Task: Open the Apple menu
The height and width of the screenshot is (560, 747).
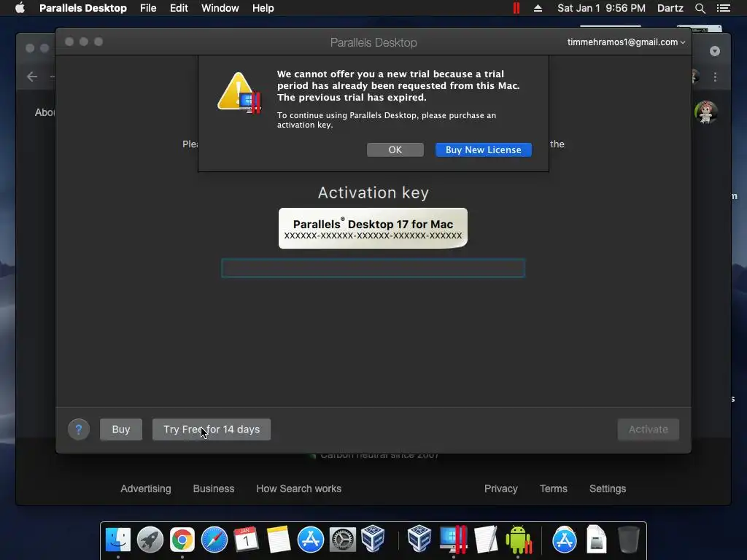Action: tap(20, 8)
